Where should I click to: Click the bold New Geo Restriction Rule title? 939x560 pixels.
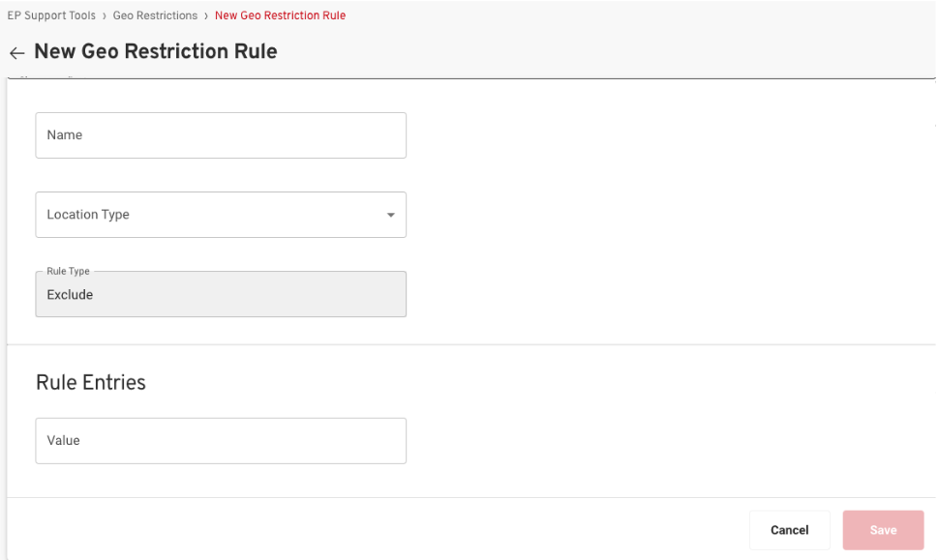156,52
